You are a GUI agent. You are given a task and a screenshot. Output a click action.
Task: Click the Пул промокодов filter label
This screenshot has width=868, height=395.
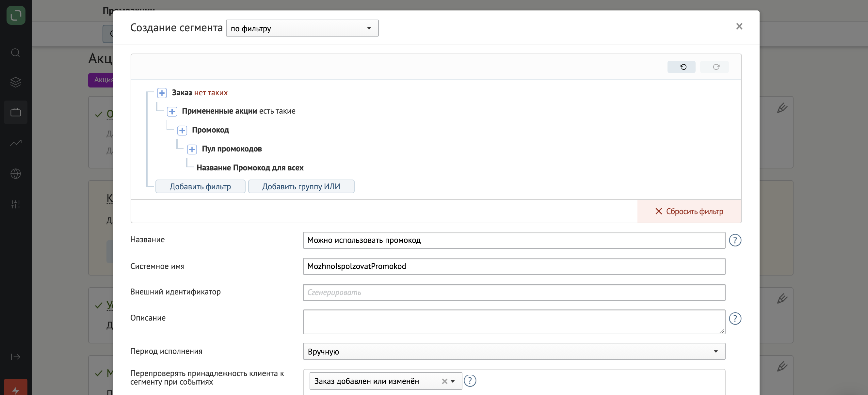232,149
